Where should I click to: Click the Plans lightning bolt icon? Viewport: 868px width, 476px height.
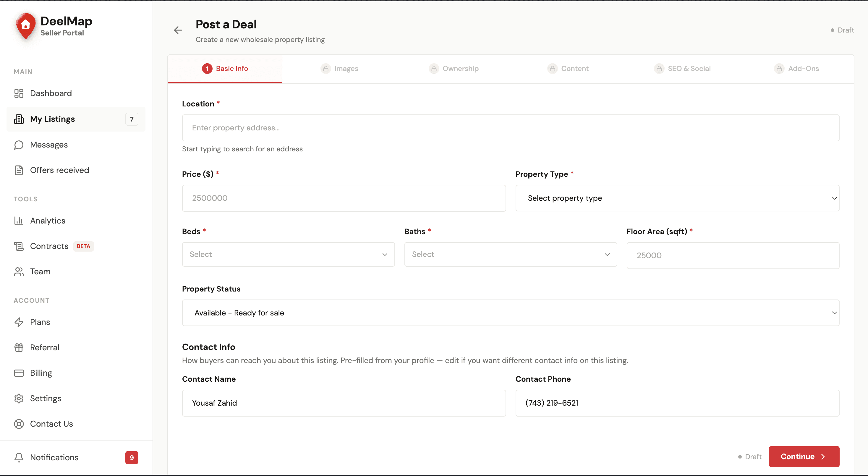click(x=19, y=322)
